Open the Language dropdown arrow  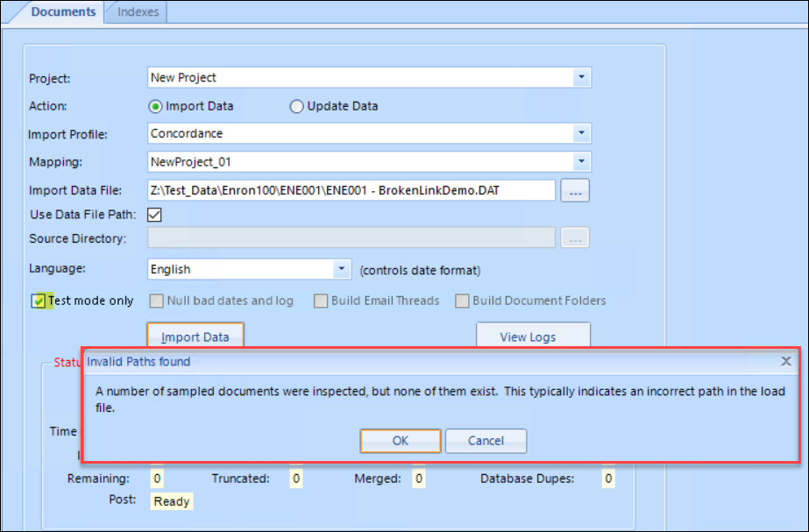tap(344, 268)
